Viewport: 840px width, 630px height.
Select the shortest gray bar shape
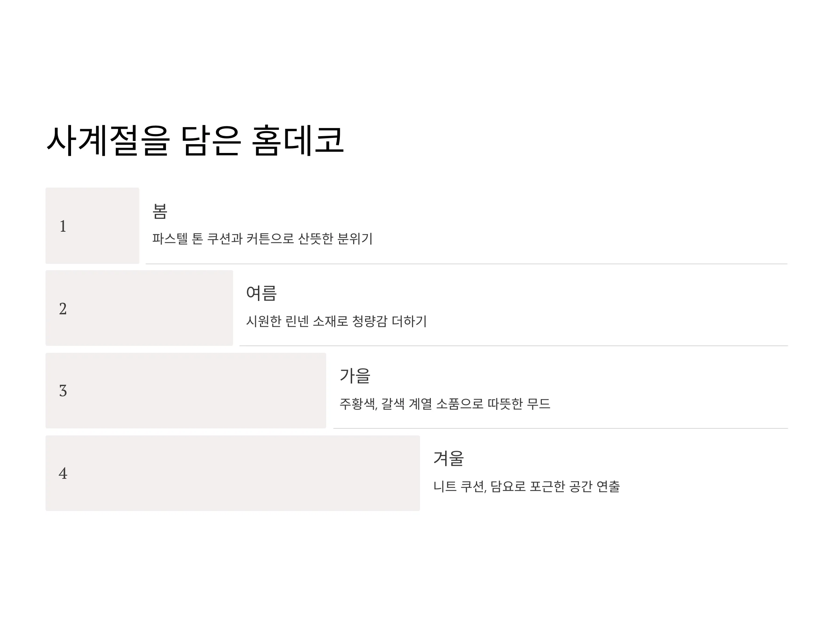(92, 225)
